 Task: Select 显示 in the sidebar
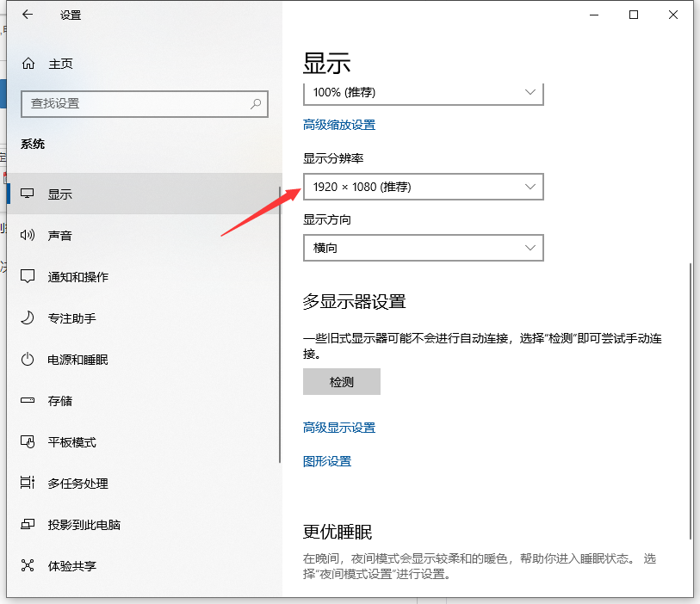(60, 194)
